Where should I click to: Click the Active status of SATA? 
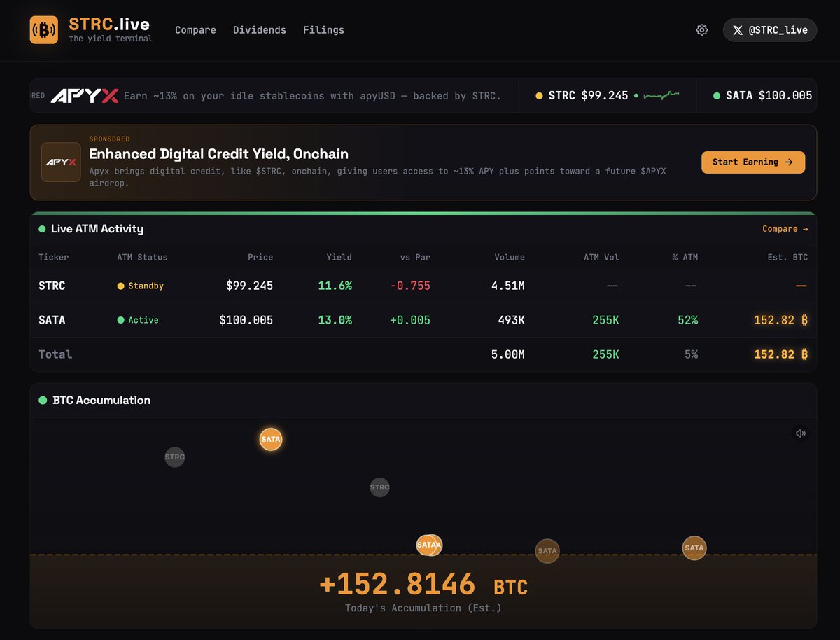click(138, 320)
